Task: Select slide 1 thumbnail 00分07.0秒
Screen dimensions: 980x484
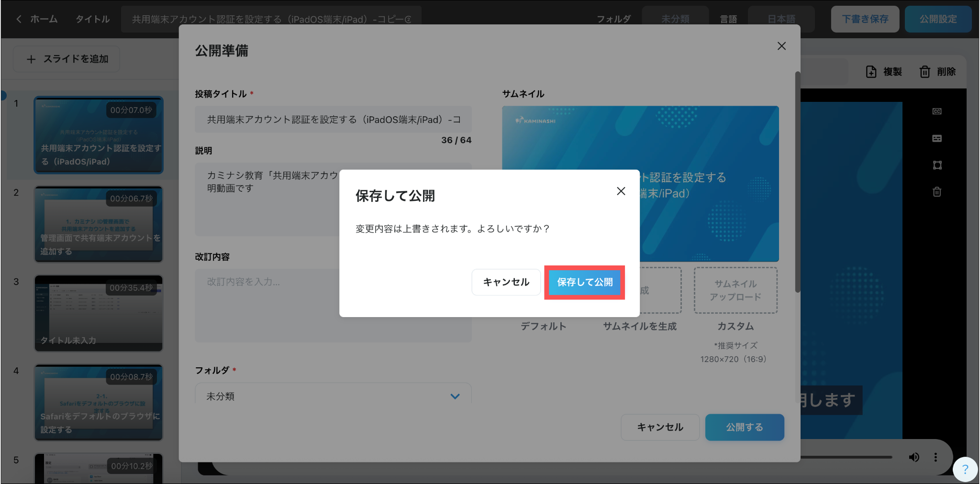Action: [99, 135]
